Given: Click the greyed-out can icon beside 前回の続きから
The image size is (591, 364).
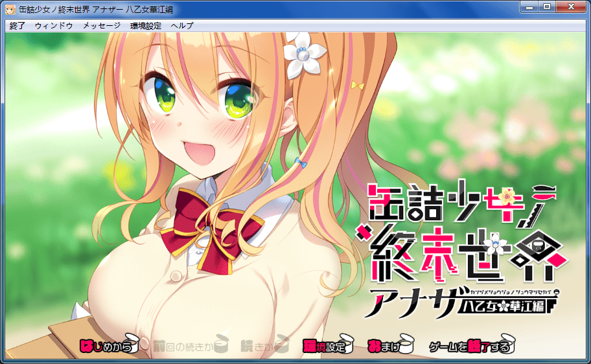Looking at the screenshot, I should pyautogui.click(x=222, y=345).
